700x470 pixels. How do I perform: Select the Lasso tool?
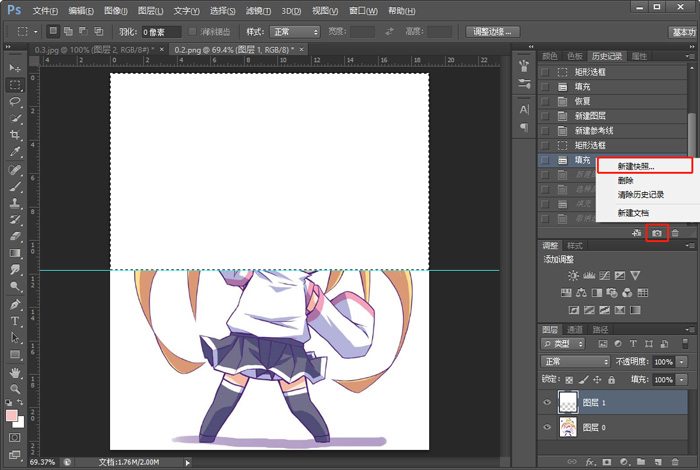pos(15,102)
